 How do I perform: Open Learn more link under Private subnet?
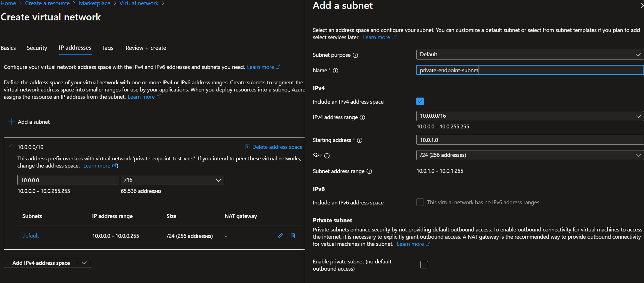(414, 244)
